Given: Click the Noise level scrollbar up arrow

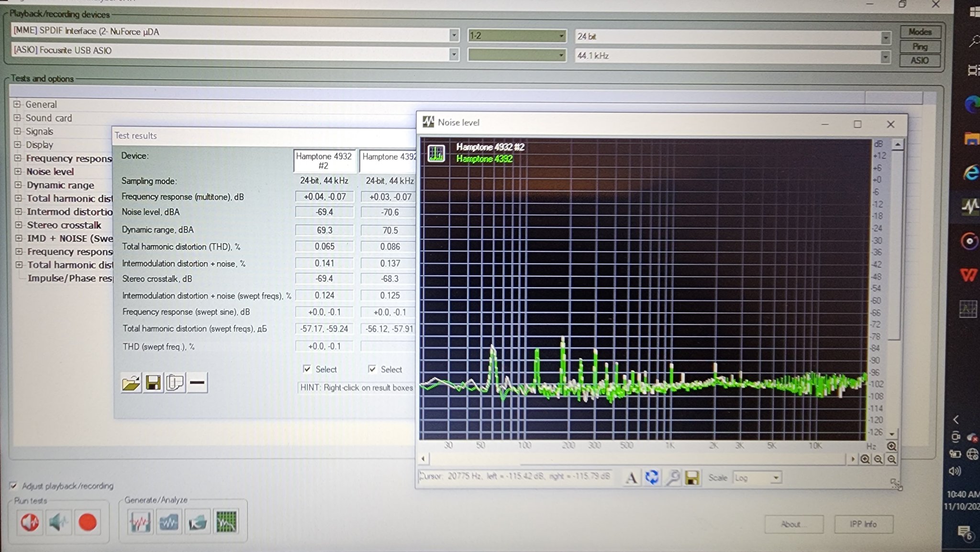Looking at the screenshot, I should [898, 144].
